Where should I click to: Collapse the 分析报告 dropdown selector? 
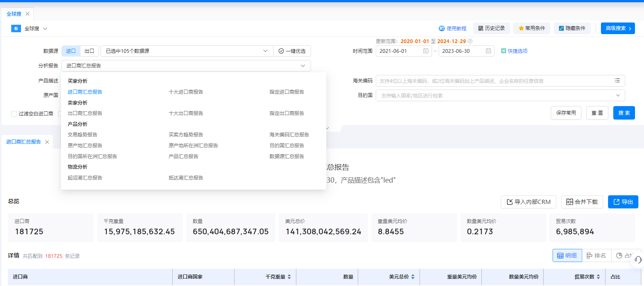coord(186,66)
